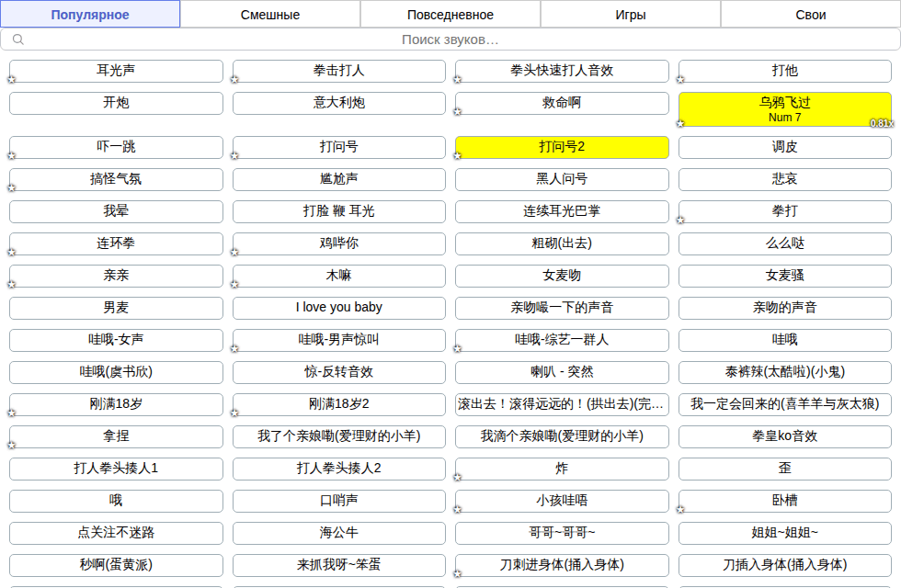The width and height of the screenshot is (901, 588).
Task: Play the 泰裤辣(太酷啦)(小鬼) sound
Action: (x=785, y=372)
